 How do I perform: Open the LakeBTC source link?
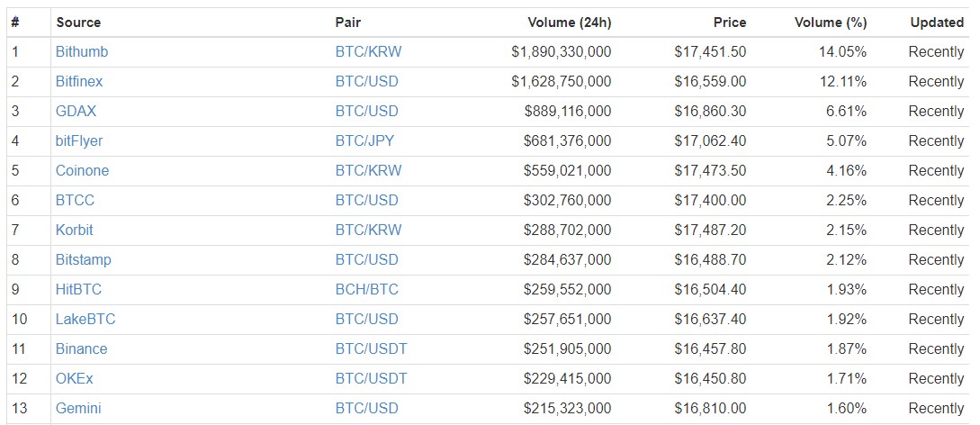coord(85,320)
